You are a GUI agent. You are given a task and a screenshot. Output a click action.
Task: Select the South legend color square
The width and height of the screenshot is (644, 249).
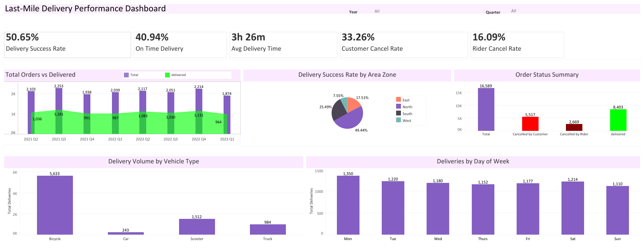(x=399, y=113)
